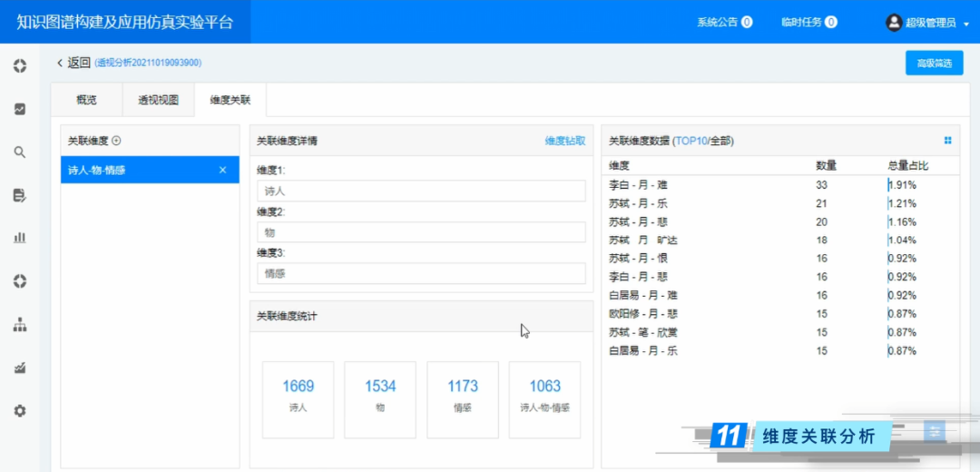Select row 白居易 - 月 - 难
The width and height of the screenshot is (980, 472).
tap(780, 295)
